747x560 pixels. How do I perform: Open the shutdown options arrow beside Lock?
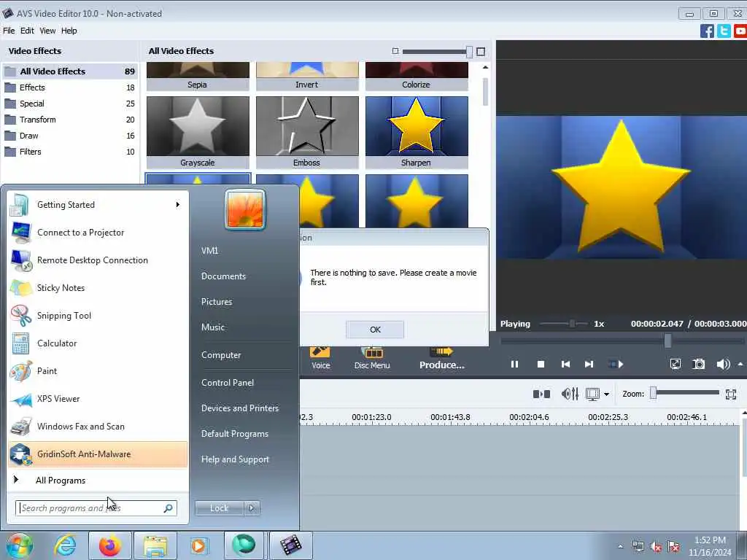point(252,508)
